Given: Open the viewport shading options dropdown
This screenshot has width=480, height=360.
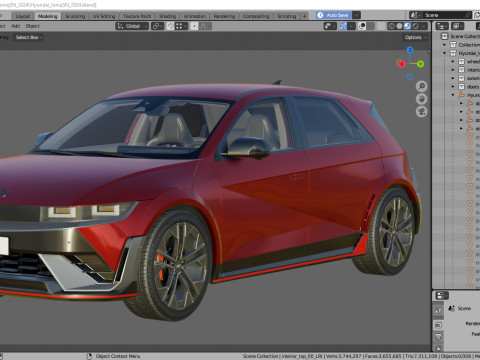Looking at the screenshot, I should point(424,26).
